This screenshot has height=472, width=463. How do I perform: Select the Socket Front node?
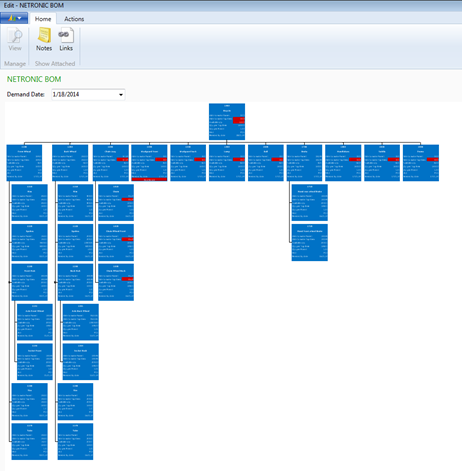tap(35, 362)
